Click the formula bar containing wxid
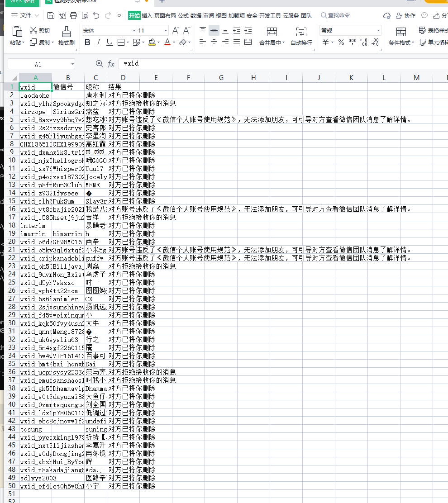Screen dimensions: 448x503 pos(283,63)
